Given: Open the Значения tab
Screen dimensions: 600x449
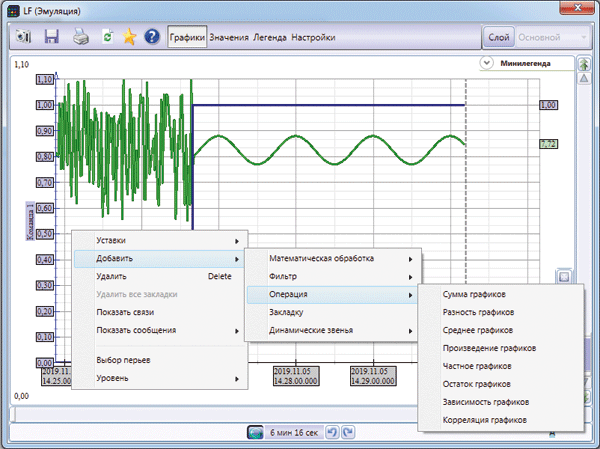Looking at the screenshot, I should [x=229, y=38].
